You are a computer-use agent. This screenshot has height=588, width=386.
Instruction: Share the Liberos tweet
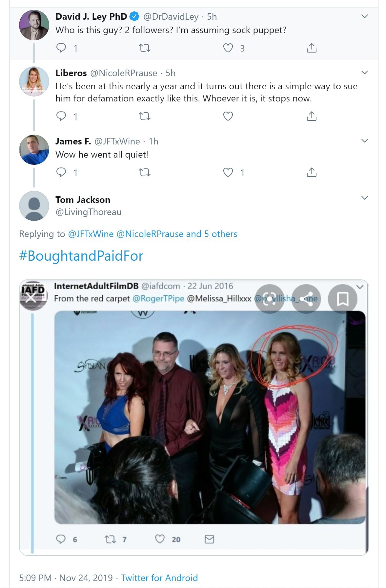311,116
